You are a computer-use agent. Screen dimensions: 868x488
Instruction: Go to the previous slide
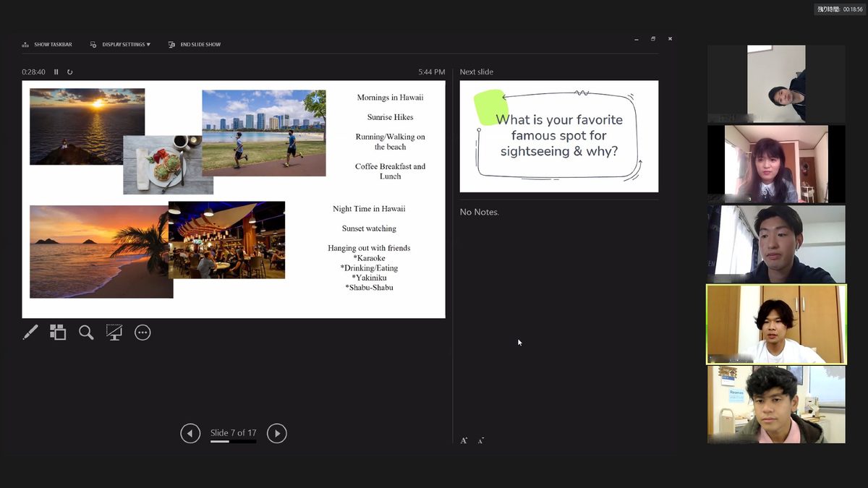pos(190,433)
